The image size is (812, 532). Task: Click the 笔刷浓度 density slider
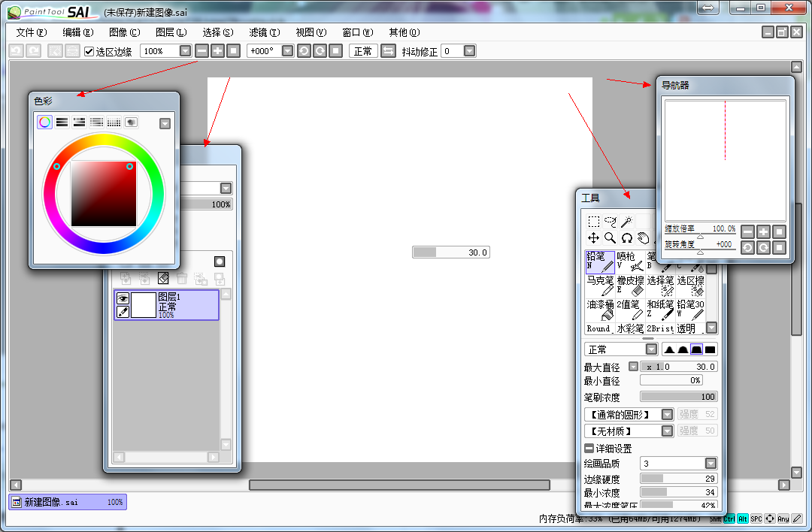(678, 397)
